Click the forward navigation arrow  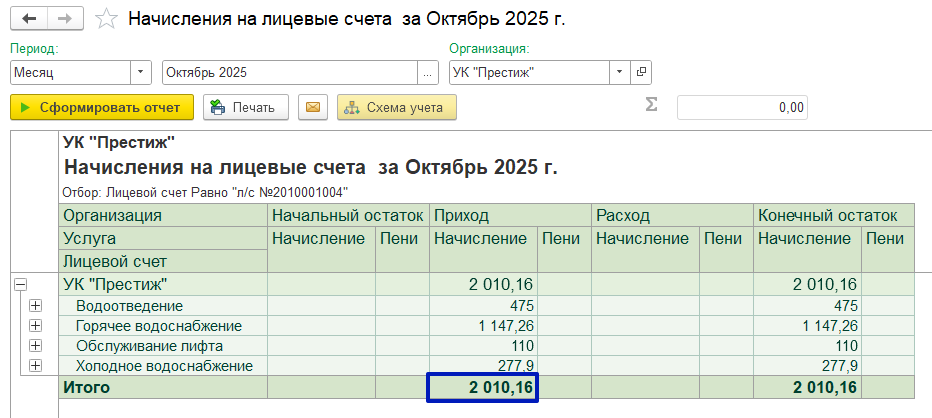[65, 19]
